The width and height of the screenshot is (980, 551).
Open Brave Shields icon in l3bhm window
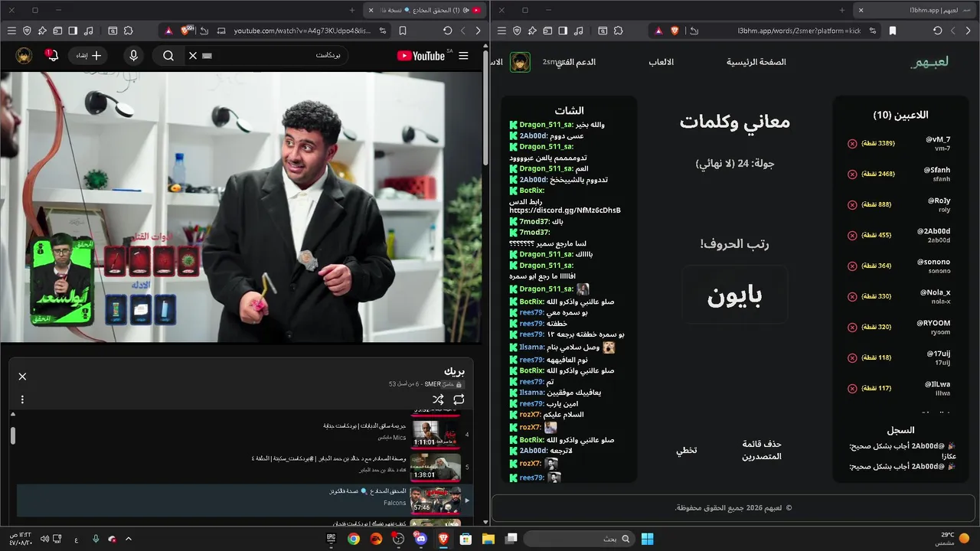coord(675,31)
